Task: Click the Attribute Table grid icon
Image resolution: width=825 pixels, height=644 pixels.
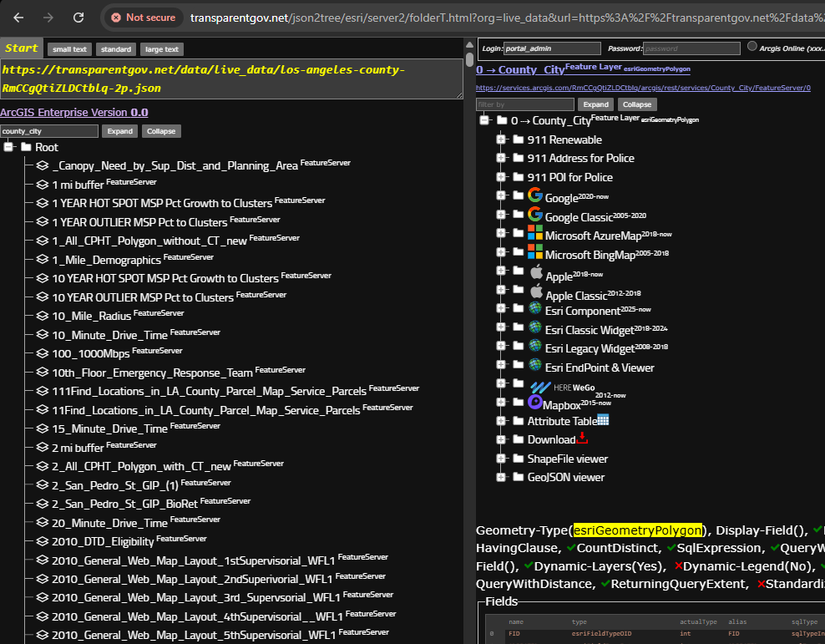Action: coord(603,420)
